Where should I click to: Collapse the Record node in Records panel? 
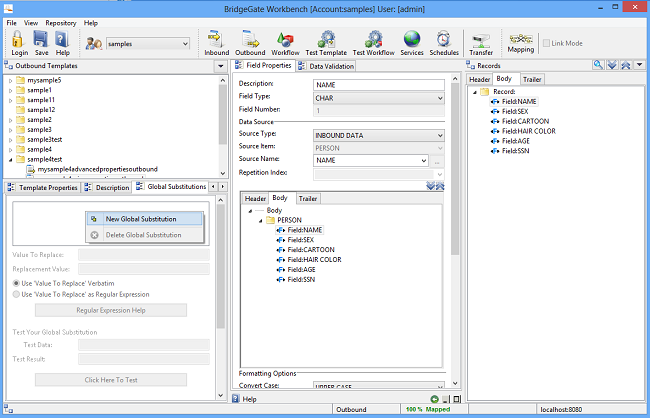point(475,92)
